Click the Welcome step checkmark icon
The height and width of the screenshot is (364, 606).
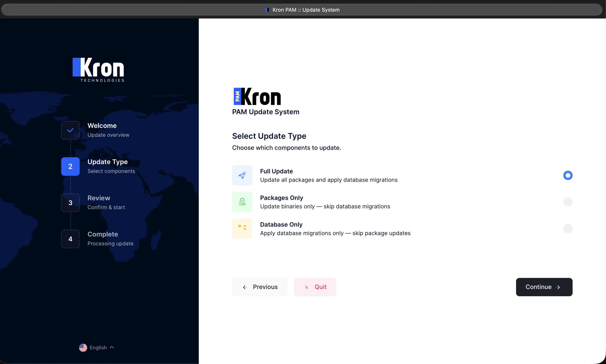(x=70, y=130)
